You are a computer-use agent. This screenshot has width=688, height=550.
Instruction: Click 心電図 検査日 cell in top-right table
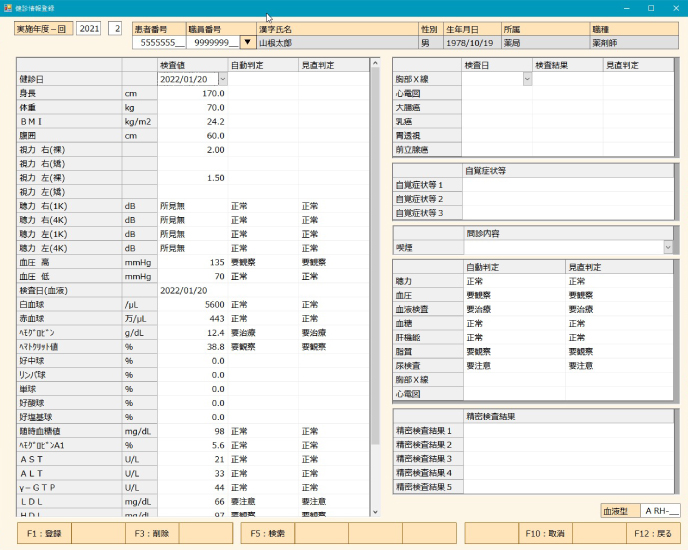[x=497, y=93]
